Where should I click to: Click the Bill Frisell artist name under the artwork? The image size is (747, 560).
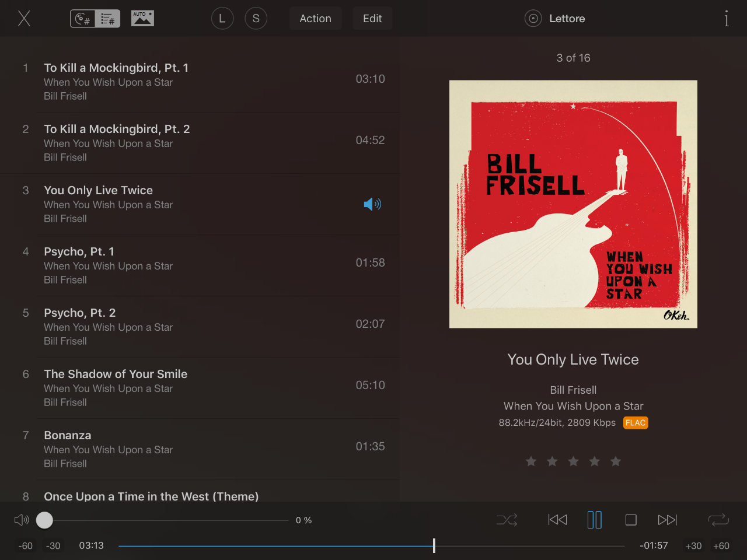tap(573, 390)
